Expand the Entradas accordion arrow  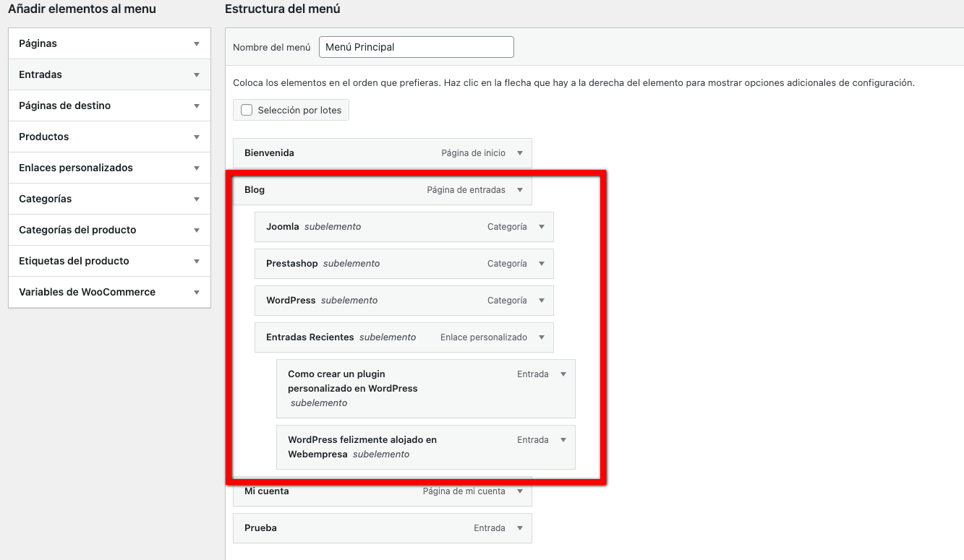[x=197, y=75]
